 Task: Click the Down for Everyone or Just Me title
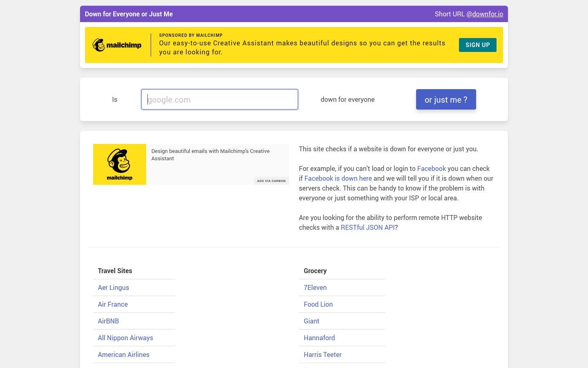tap(129, 14)
